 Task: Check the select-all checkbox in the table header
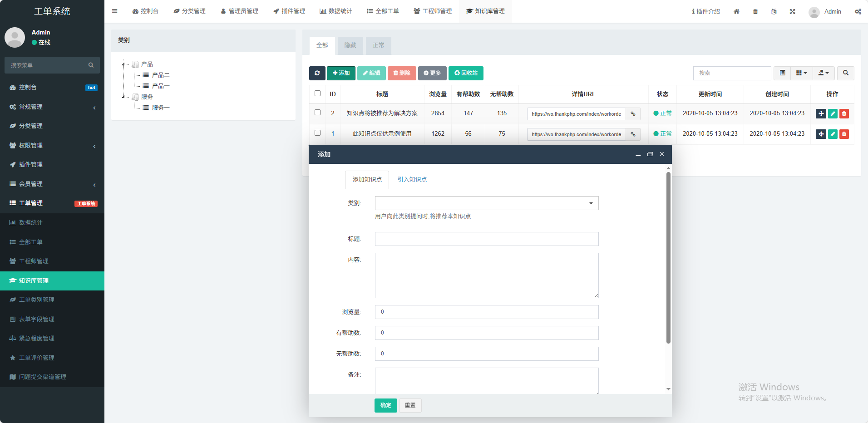(x=318, y=93)
